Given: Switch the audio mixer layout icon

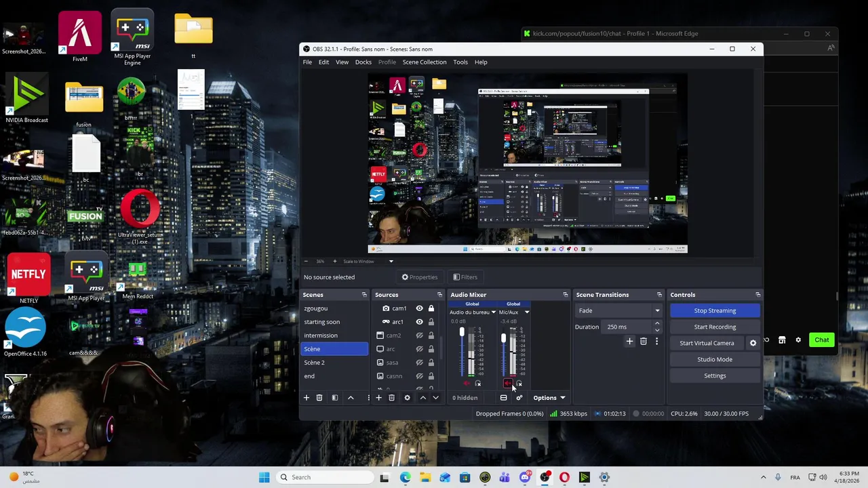Looking at the screenshot, I should tap(503, 398).
